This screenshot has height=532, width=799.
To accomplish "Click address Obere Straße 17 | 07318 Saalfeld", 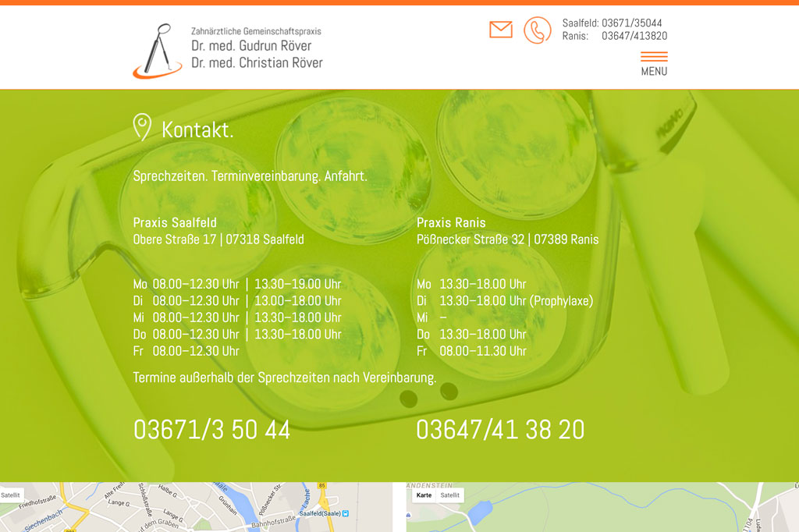I will 218,239.
